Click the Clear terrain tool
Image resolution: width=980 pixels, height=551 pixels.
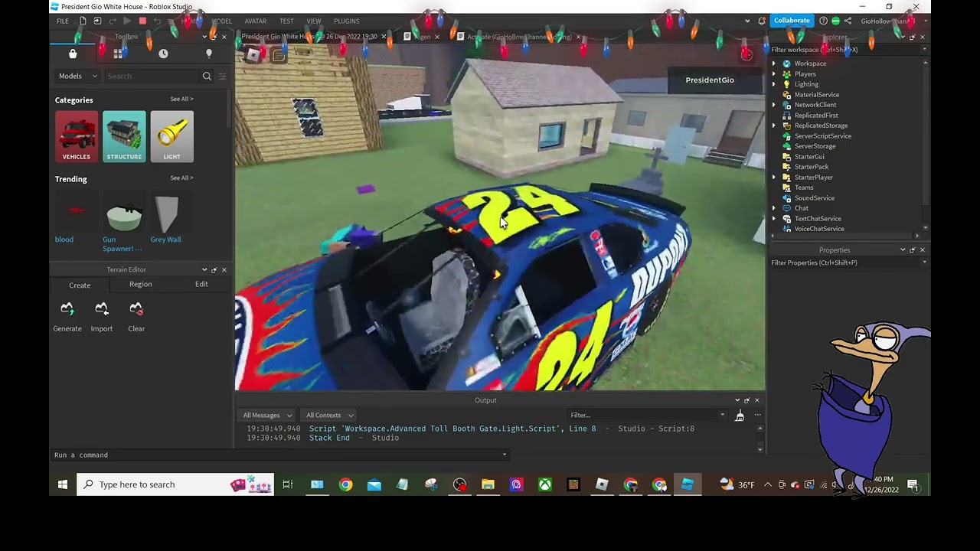(136, 317)
